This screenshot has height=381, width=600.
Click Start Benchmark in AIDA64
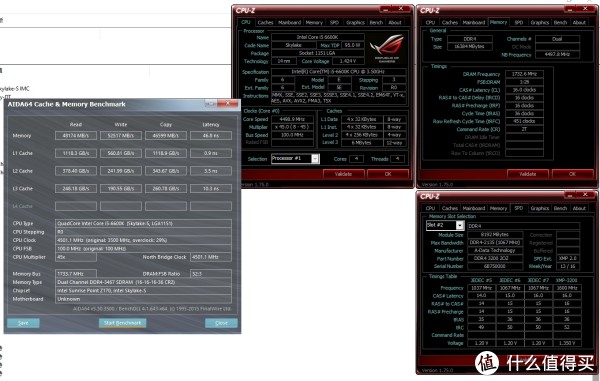pyautogui.click(x=122, y=323)
